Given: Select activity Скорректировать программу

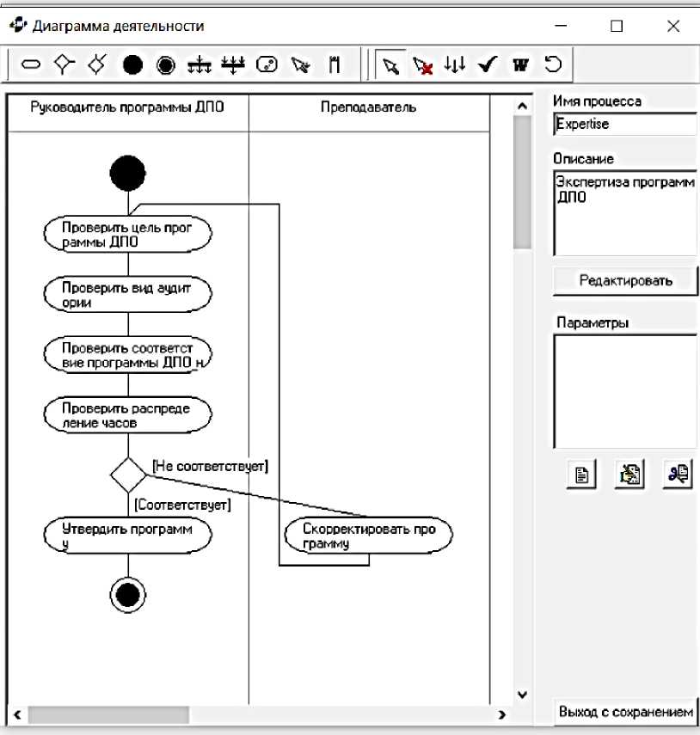Looking at the screenshot, I should pos(369,536).
